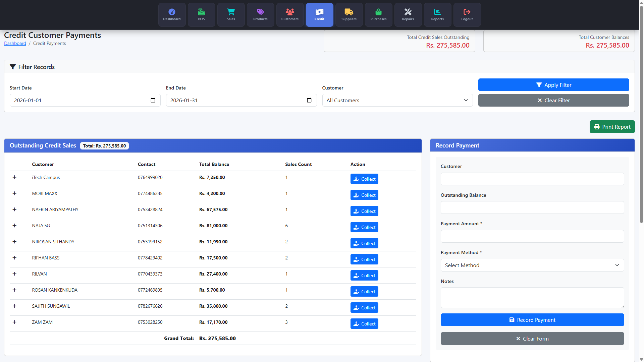Expand NAJA 5G sales row
Viewport: 644px width, 362px height.
pos(14,226)
